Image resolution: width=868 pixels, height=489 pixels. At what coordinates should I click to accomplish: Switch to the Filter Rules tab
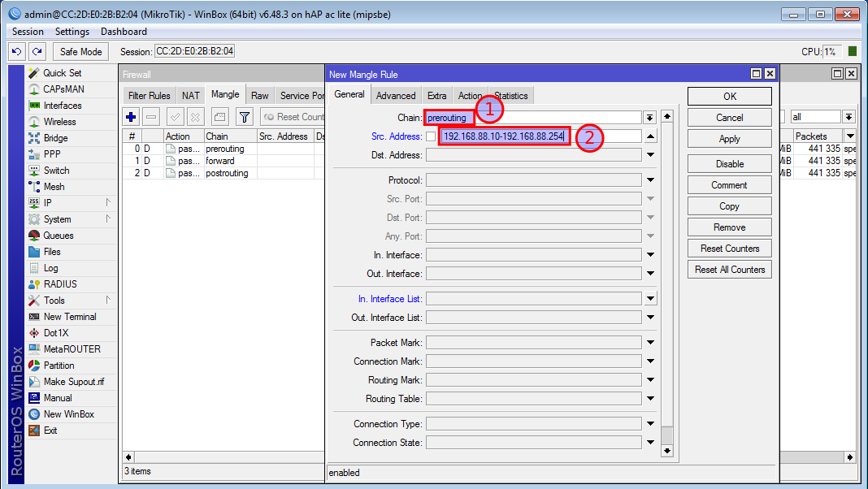coord(149,96)
